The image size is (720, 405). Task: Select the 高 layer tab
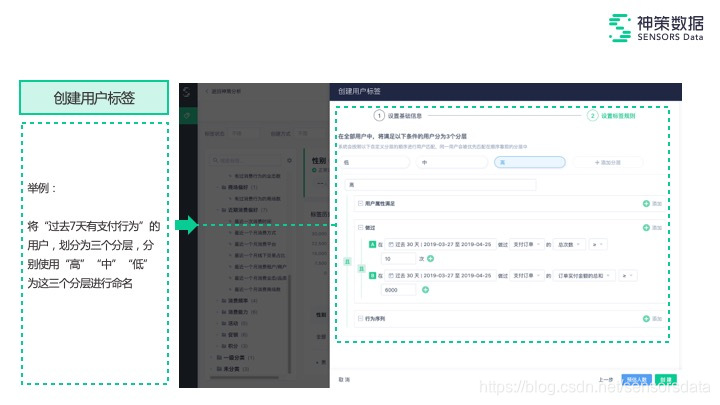click(530, 163)
